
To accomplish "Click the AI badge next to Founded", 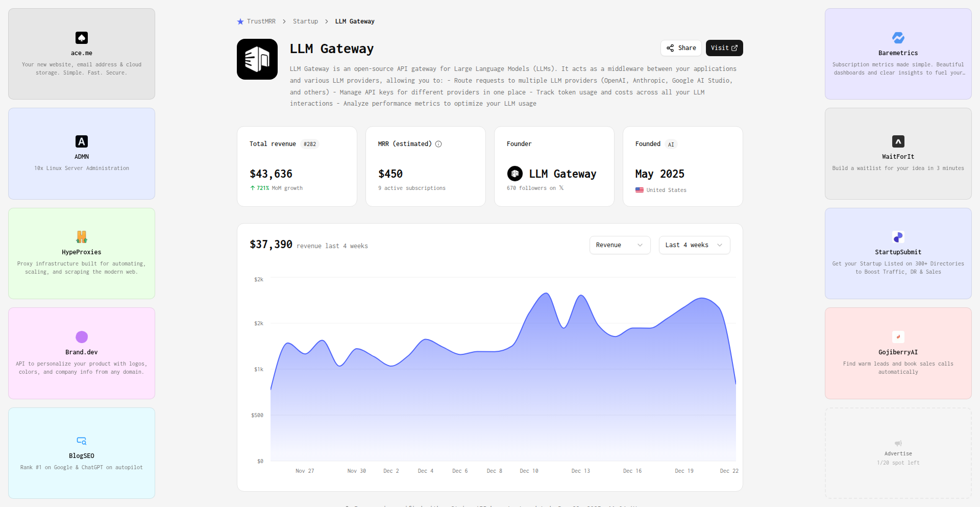I will (x=671, y=144).
